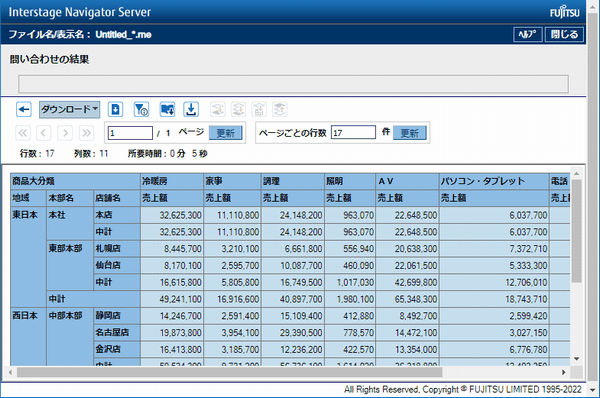
Task: Click the 本社 headquarters cell
Action: click(70, 223)
